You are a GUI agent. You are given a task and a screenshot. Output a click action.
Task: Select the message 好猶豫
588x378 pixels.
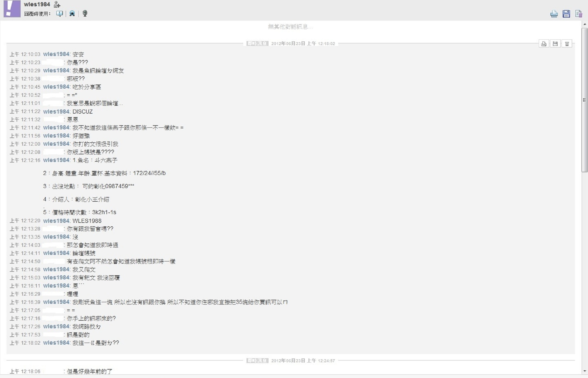tap(81, 136)
